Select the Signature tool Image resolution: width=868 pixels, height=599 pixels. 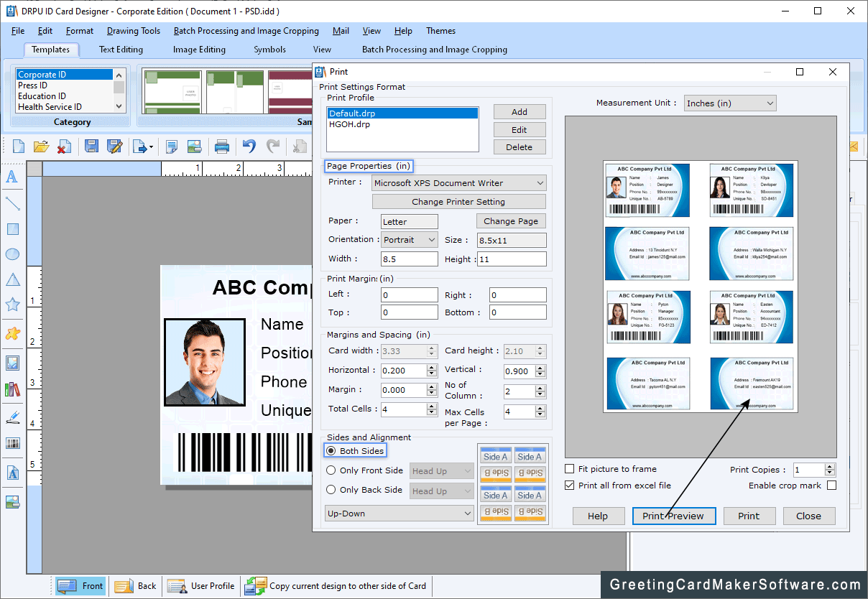[12, 417]
